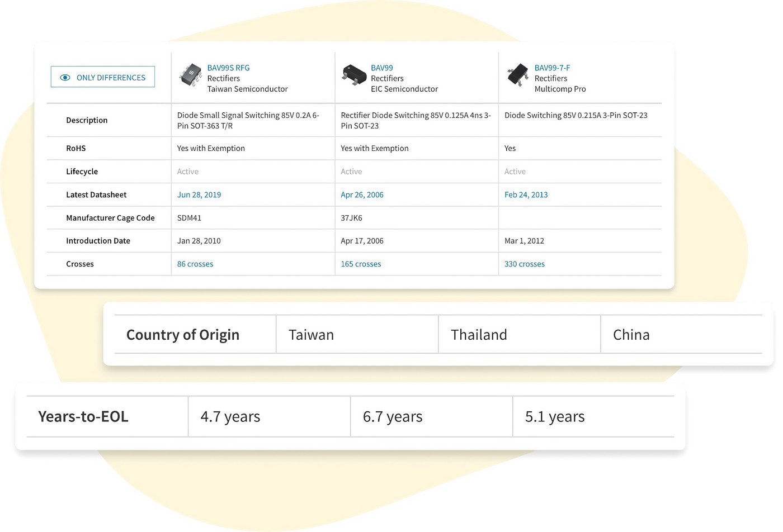The height and width of the screenshot is (532, 783).
Task: Click the EIC Semiconductor BAV99 component image
Action: (x=354, y=75)
